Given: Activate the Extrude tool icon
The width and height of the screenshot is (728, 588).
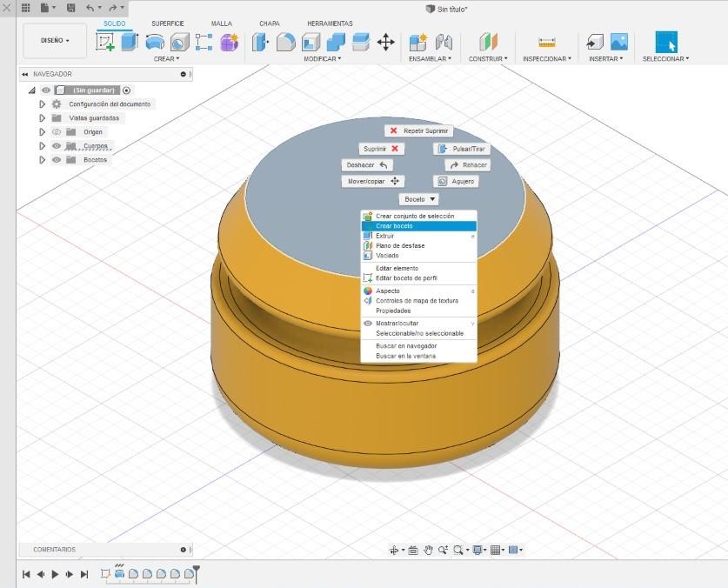Looking at the screenshot, I should point(130,42).
